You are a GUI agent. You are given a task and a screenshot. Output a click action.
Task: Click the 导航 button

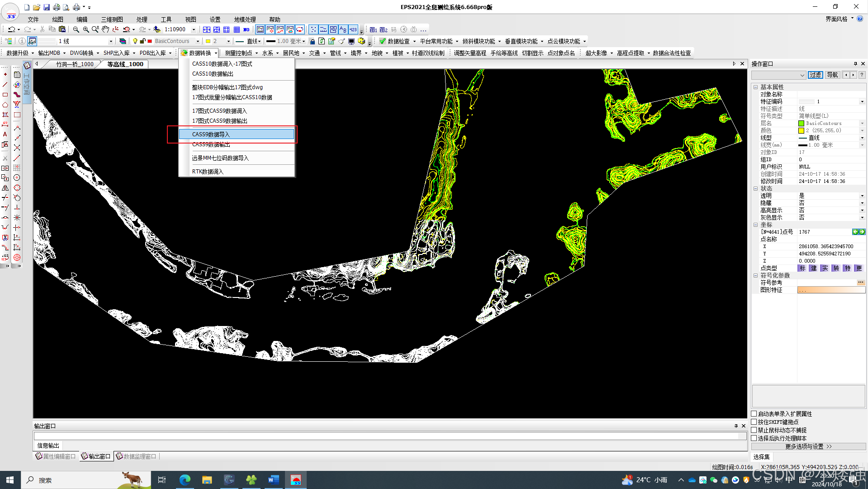tap(832, 75)
